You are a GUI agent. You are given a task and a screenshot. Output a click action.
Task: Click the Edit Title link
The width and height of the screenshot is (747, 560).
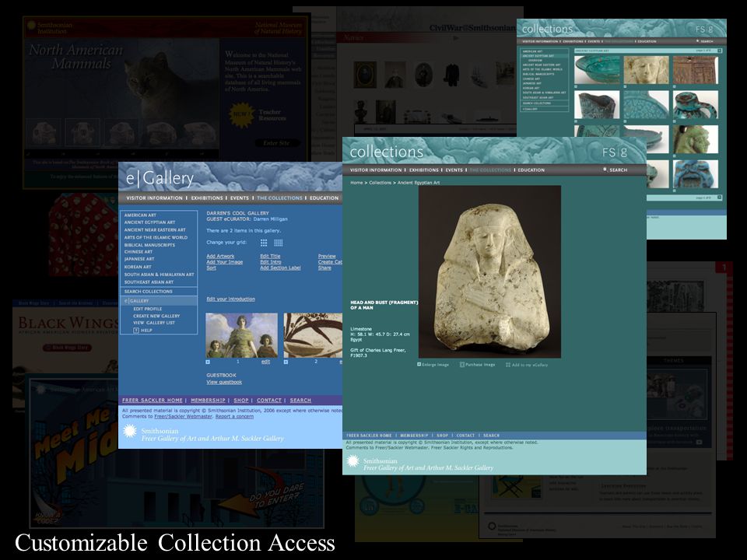click(270, 256)
